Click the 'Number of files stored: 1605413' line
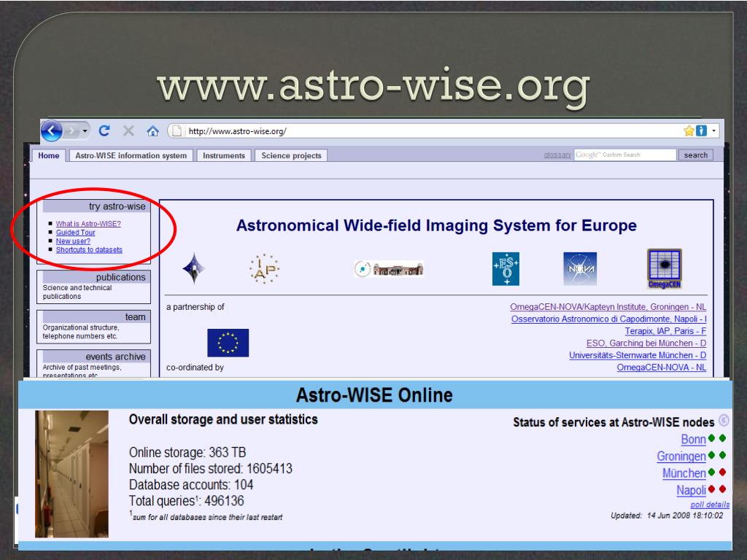 click(211, 469)
